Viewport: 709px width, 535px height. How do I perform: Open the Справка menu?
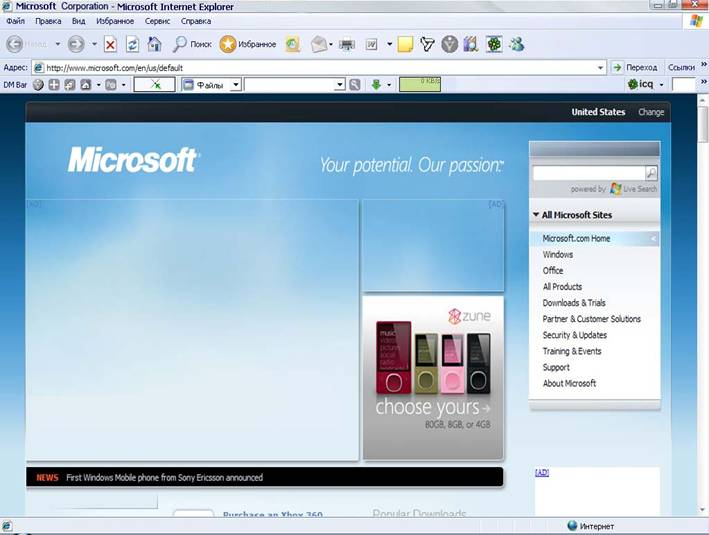coord(196,21)
